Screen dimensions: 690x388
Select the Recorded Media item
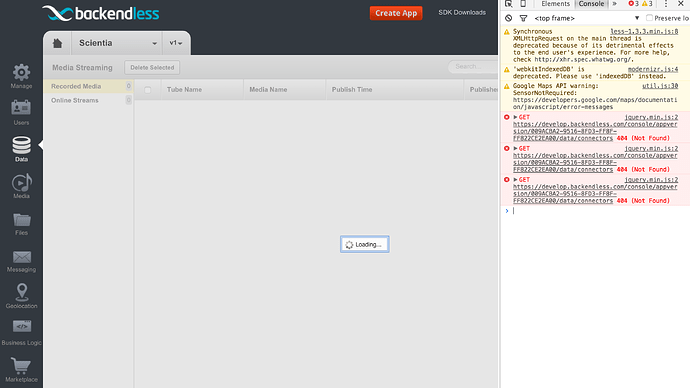click(88, 86)
